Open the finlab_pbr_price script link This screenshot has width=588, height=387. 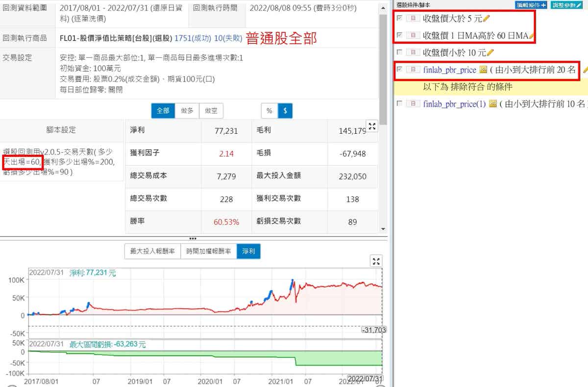tap(449, 70)
